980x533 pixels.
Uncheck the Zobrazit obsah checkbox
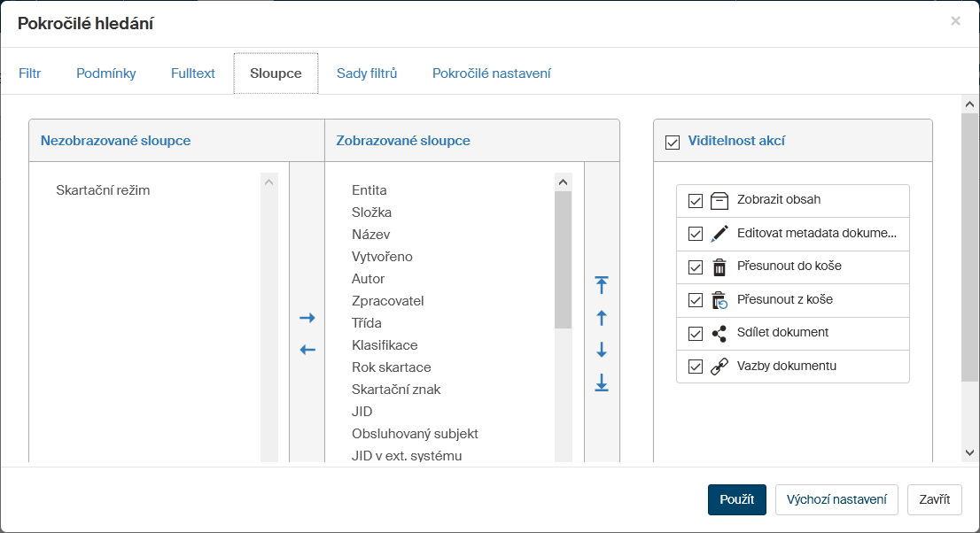[696, 200]
